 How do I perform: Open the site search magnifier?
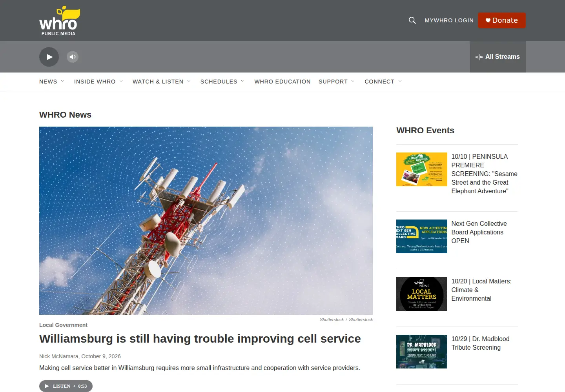click(x=412, y=20)
